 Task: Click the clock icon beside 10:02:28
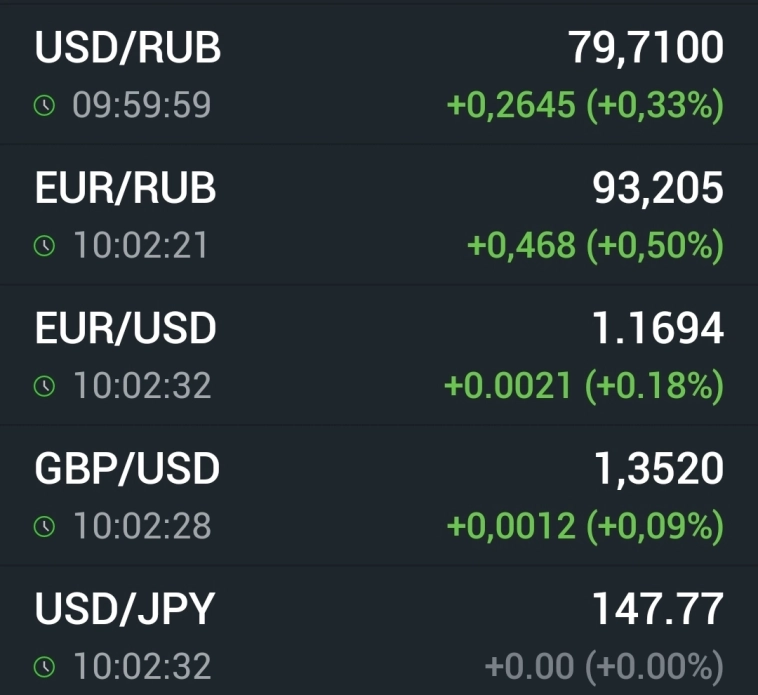(45, 526)
